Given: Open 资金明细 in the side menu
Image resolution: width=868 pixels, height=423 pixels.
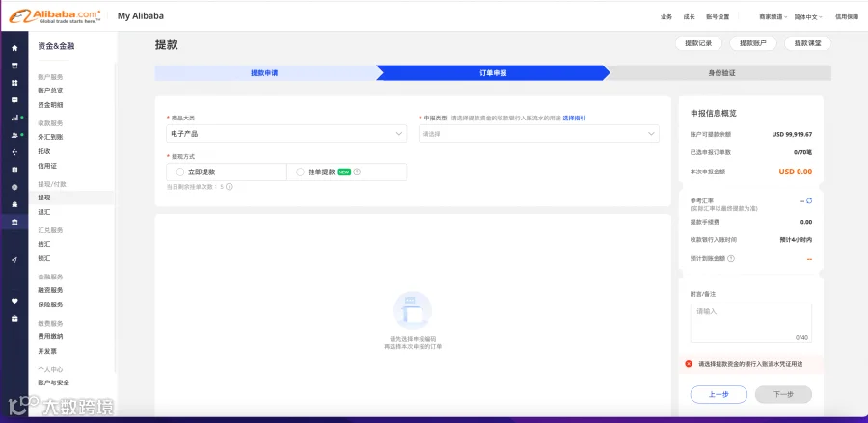Looking at the screenshot, I should 50,104.
